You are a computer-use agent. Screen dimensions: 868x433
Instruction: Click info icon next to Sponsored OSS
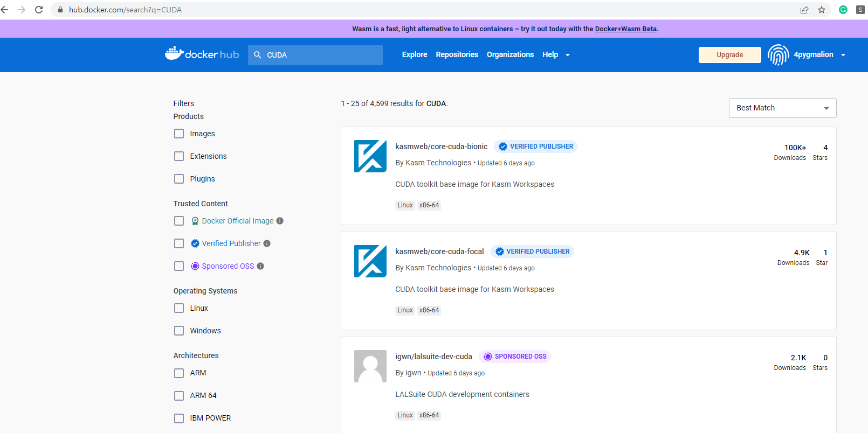pos(260,266)
